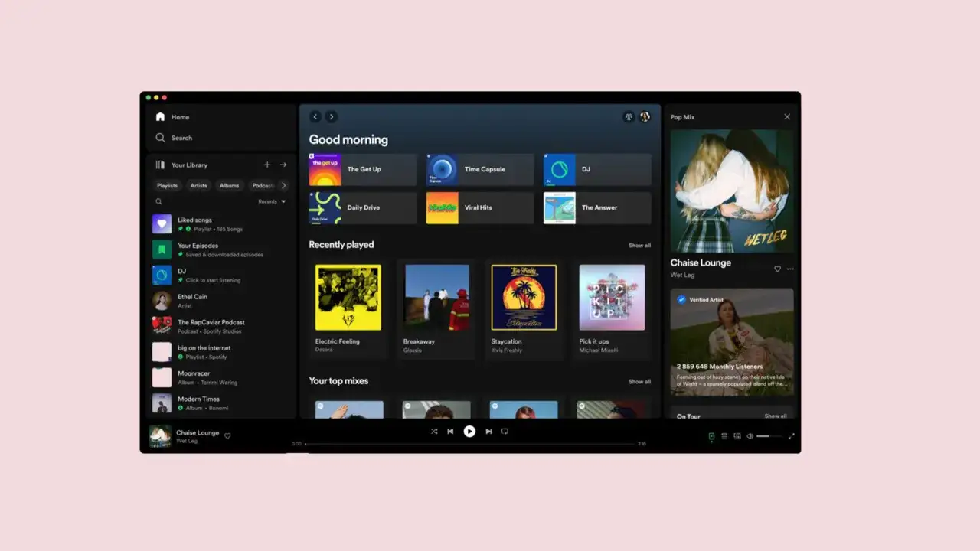Screen dimensions: 980x551
Task: Click the now-playing thumbnail in the bottom bar
Action: [160, 436]
